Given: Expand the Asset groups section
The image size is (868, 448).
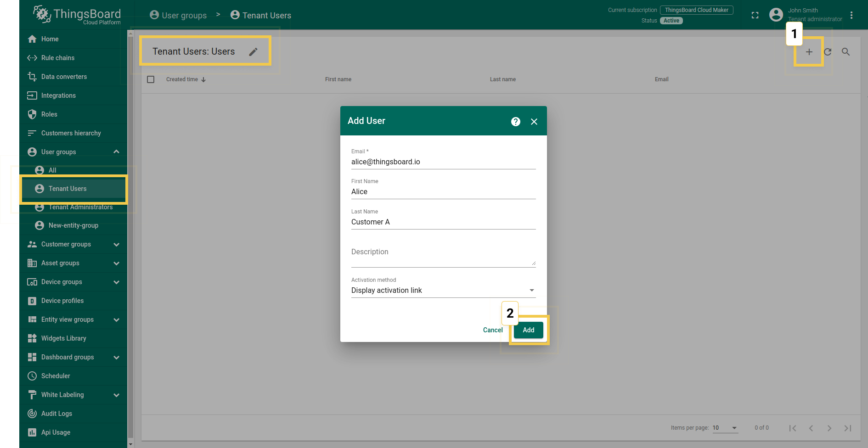Looking at the screenshot, I should click(117, 263).
